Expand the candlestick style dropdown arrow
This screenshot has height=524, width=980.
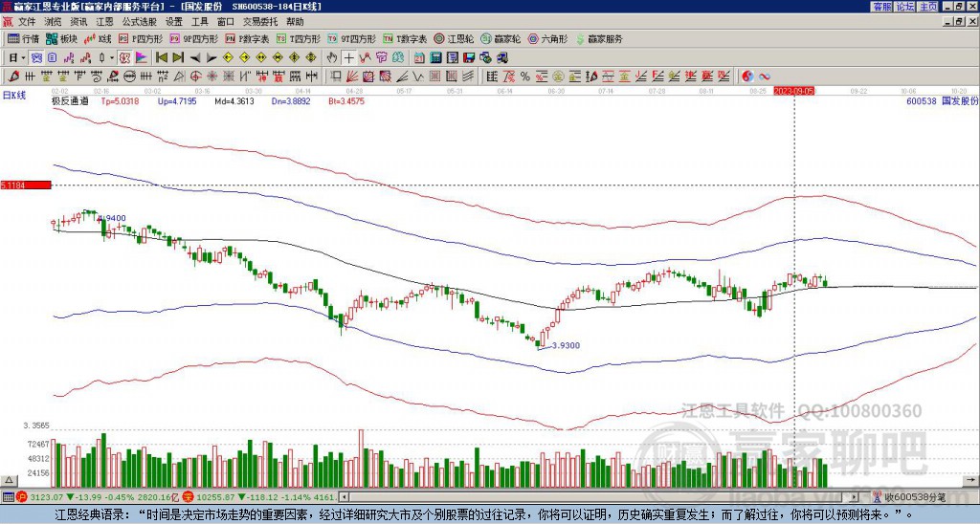112,57
